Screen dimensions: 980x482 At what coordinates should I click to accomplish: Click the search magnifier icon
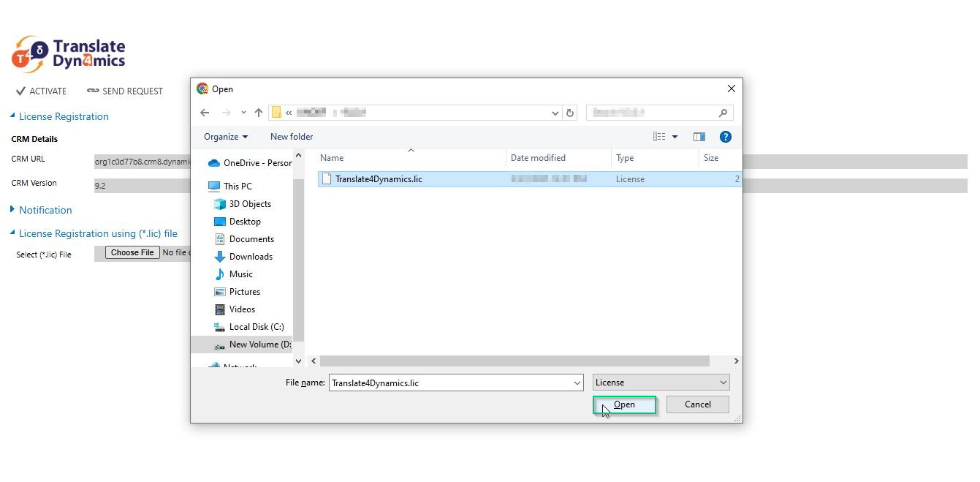723,113
